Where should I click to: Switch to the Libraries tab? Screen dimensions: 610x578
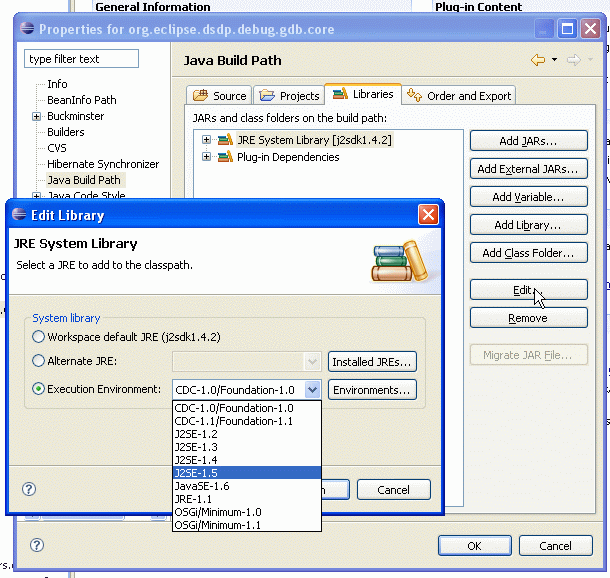(x=363, y=94)
